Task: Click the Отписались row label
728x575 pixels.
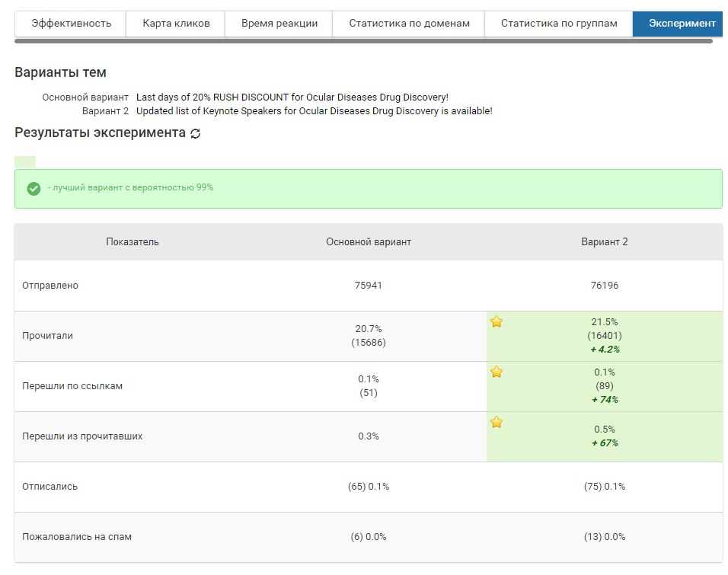Action: point(50,487)
